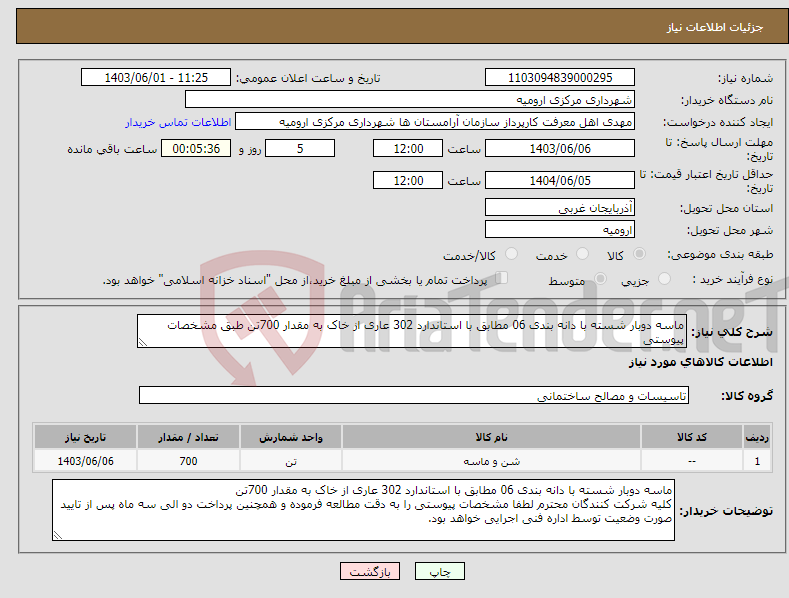Viewport: 789px width, 598px height.
Task: Click row number 1 in the table
Action: pos(757,461)
